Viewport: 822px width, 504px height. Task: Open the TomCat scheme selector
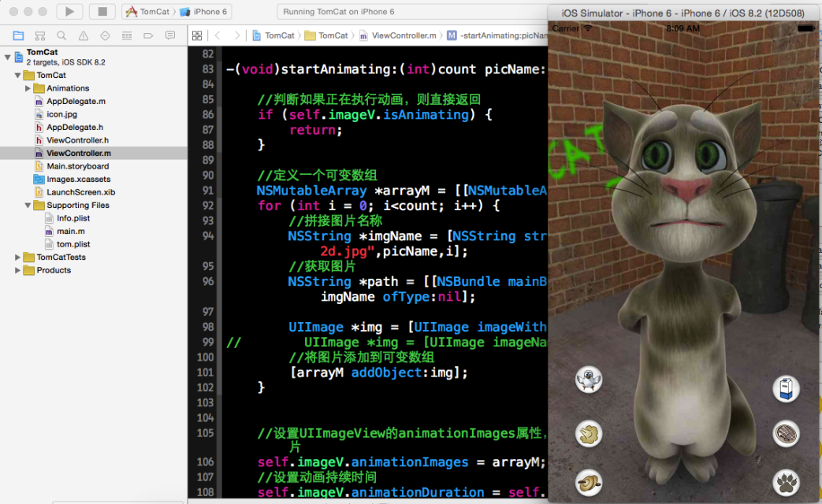(148, 12)
